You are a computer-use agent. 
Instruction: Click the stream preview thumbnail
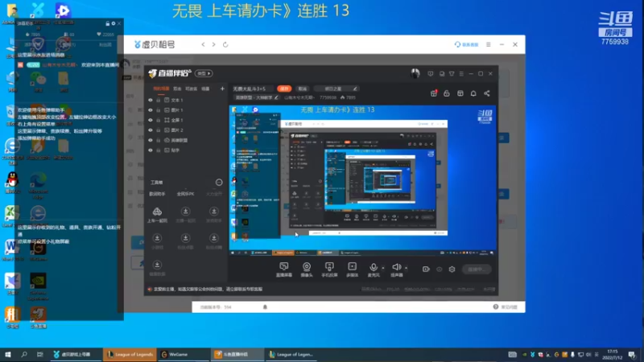[x=363, y=180]
